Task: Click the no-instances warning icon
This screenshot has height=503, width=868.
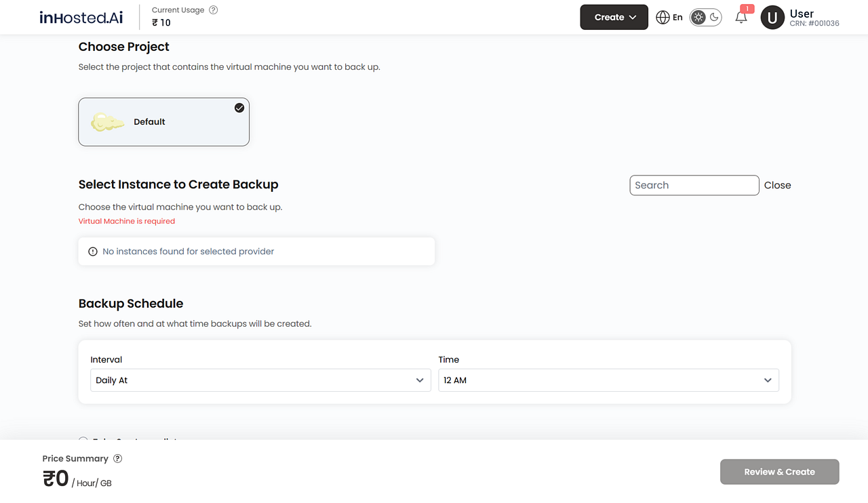Action: coord(93,251)
